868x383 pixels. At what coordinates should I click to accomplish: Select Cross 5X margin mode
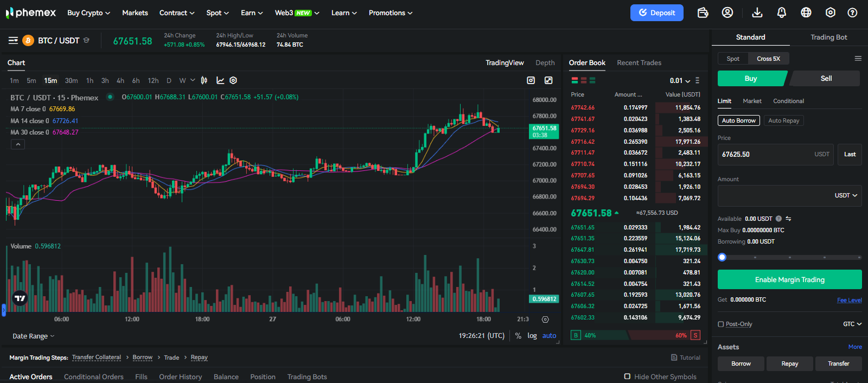[x=768, y=59]
